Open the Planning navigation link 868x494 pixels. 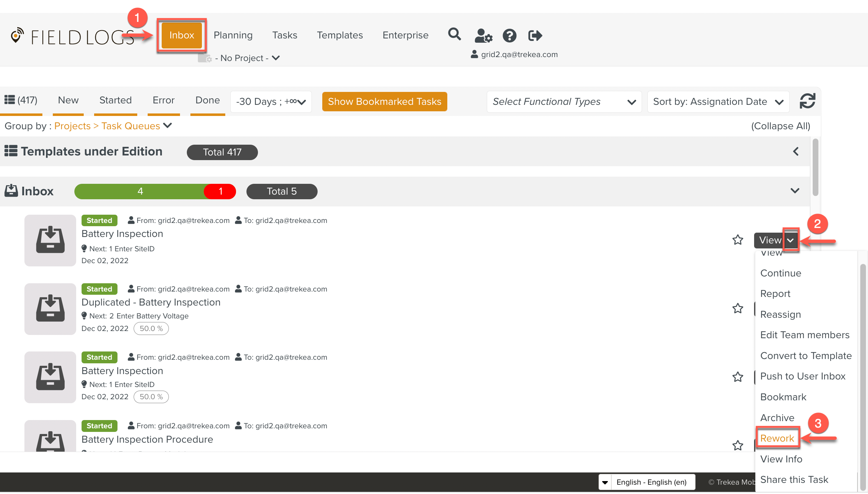pyautogui.click(x=233, y=35)
